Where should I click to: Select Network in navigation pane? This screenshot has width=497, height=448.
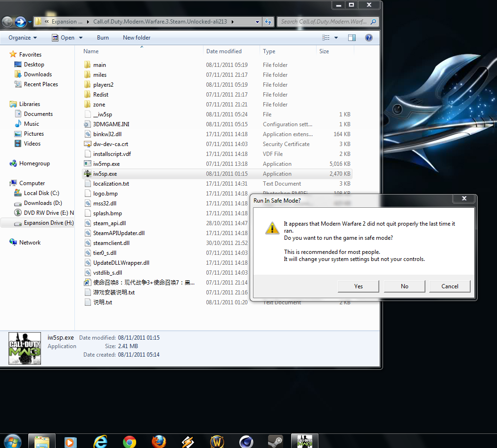pyautogui.click(x=25, y=243)
